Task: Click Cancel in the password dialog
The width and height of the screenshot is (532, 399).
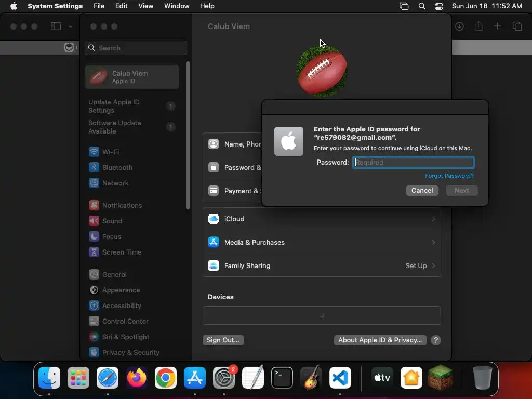Action: pyautogui.click(x=422, y=190)
